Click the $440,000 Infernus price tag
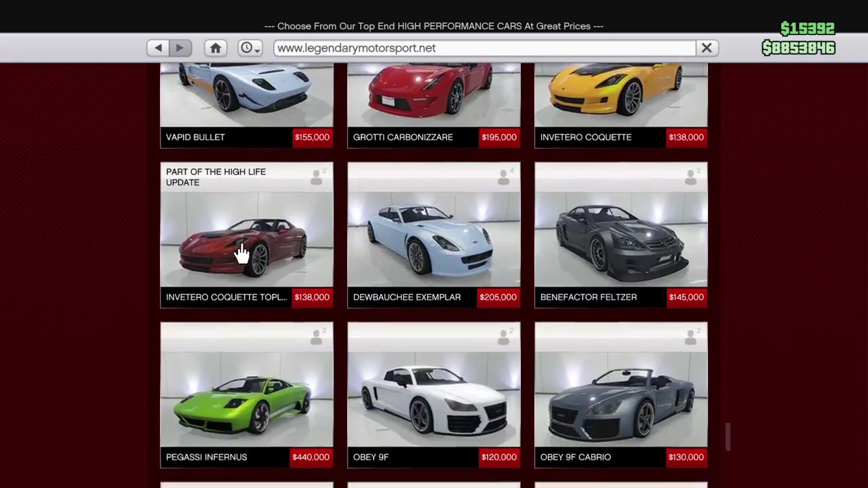 (x=311, y=457)
